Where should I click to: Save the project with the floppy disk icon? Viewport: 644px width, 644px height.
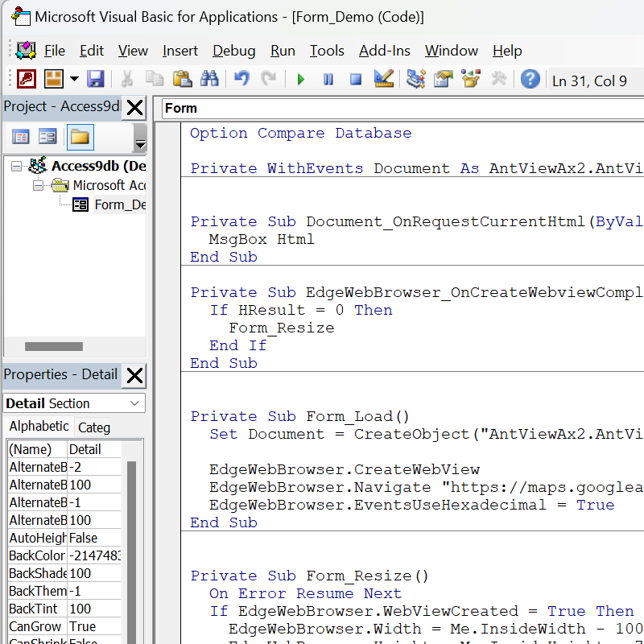[96, 79]
